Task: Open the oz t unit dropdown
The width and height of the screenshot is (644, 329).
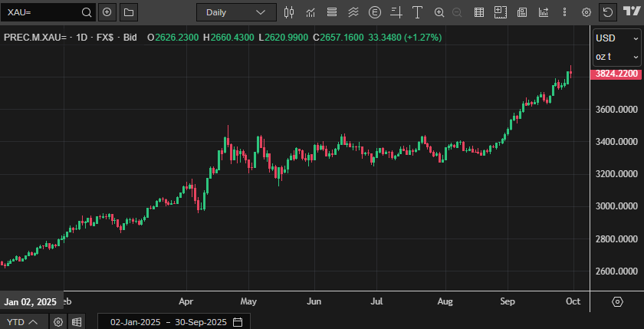Action: [616, 57]
